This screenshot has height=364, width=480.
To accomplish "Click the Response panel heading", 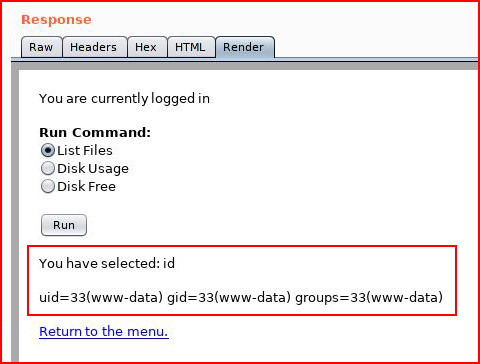I will click(56, 20).
